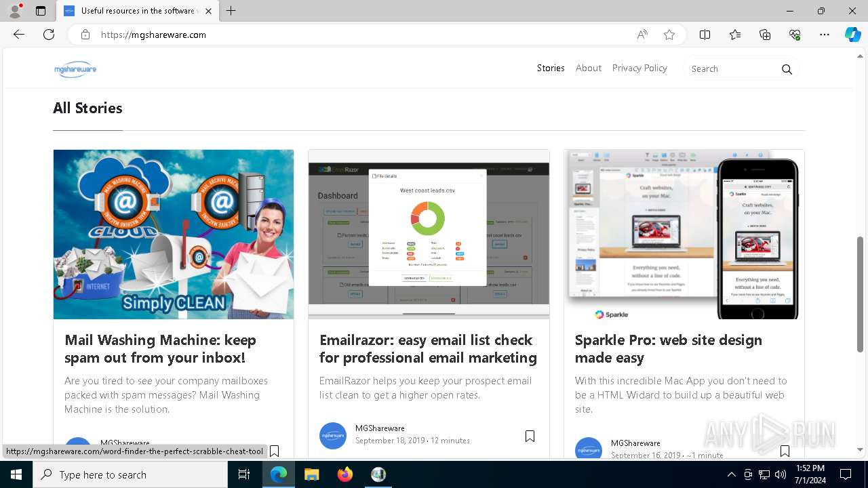Open Settings and more menu

pyautogui.click(x=825, y=35)
